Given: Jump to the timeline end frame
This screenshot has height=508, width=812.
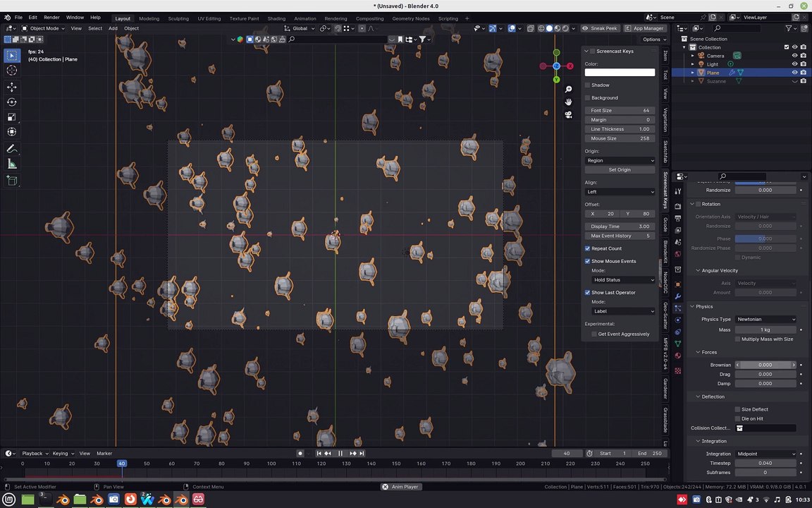Looking at the screenshot, I should tap(362, 453).
